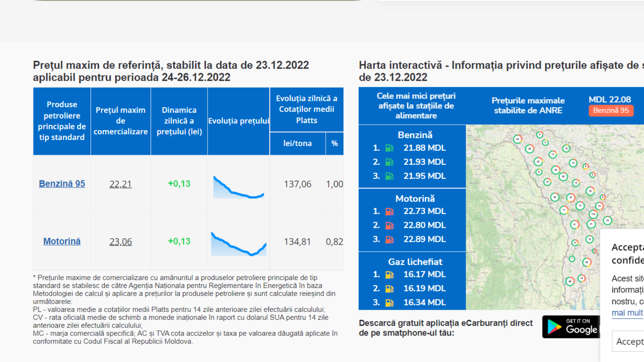644x362 pixels.
Task: Select the Benzină 95 badge in map header
Action: 611,110
